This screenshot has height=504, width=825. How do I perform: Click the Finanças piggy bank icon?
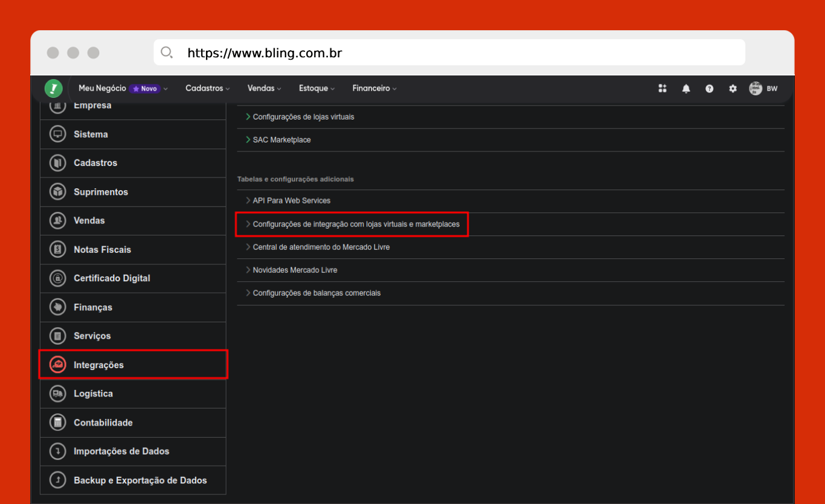[x=57, y=307]
